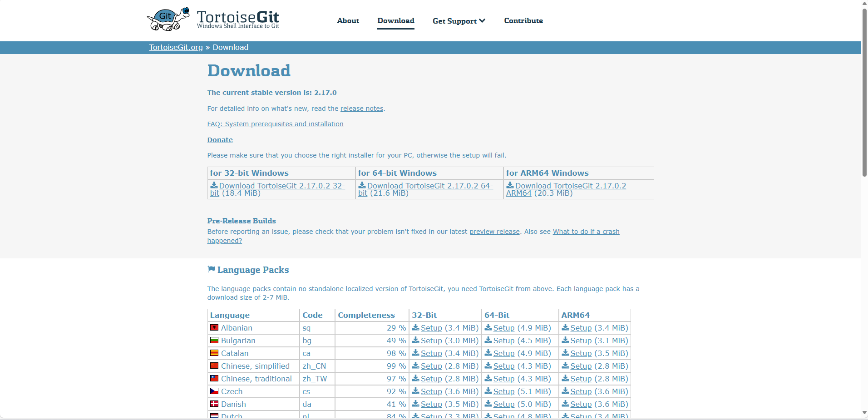Click the Chinese traditional flag icon

[x=214, y=378]
